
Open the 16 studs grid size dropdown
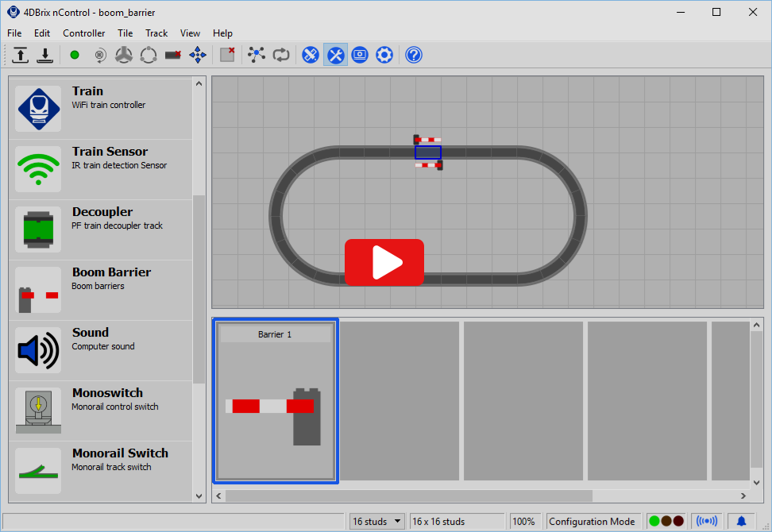coord(376,521)
